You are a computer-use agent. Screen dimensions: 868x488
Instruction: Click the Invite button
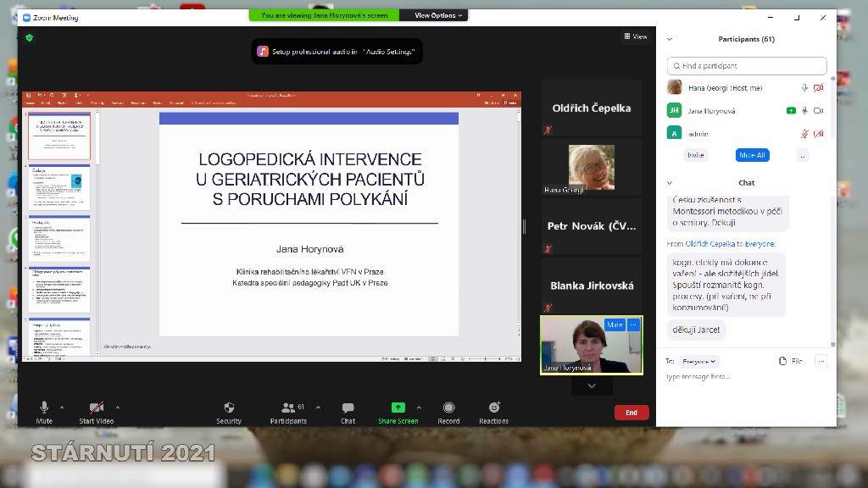(696, 155)
